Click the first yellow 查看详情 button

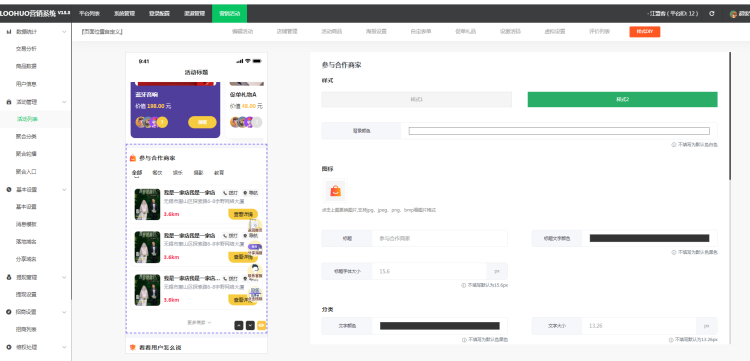(243, 215)
